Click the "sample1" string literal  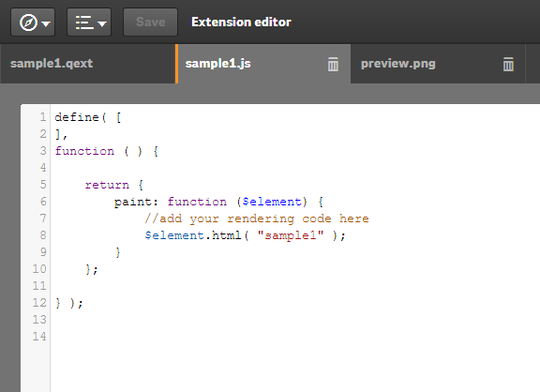[x=291, y=235]
